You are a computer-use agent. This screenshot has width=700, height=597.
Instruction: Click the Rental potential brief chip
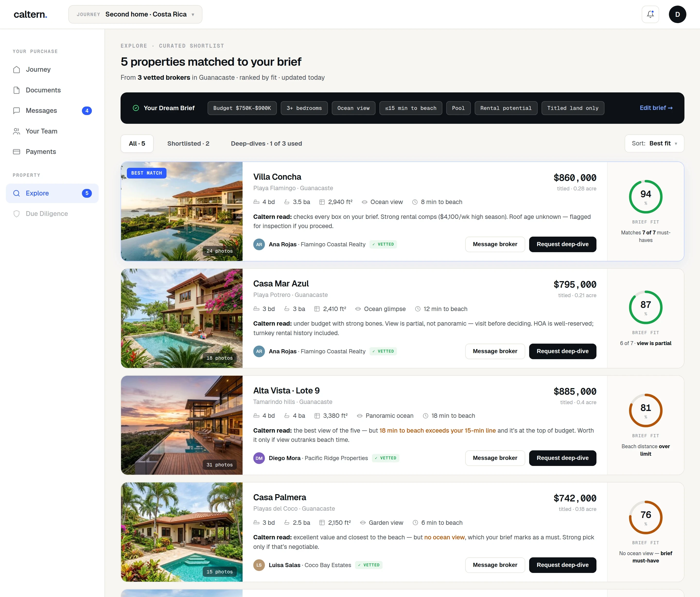(x=506, y=108)
